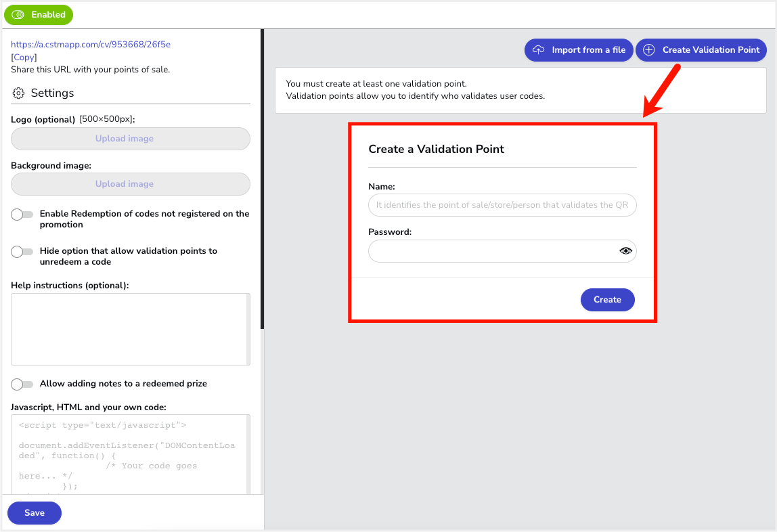Click the plus circle icon on Create Validation Point
This screenshot has height=532, width=777.
pos(650,49)
